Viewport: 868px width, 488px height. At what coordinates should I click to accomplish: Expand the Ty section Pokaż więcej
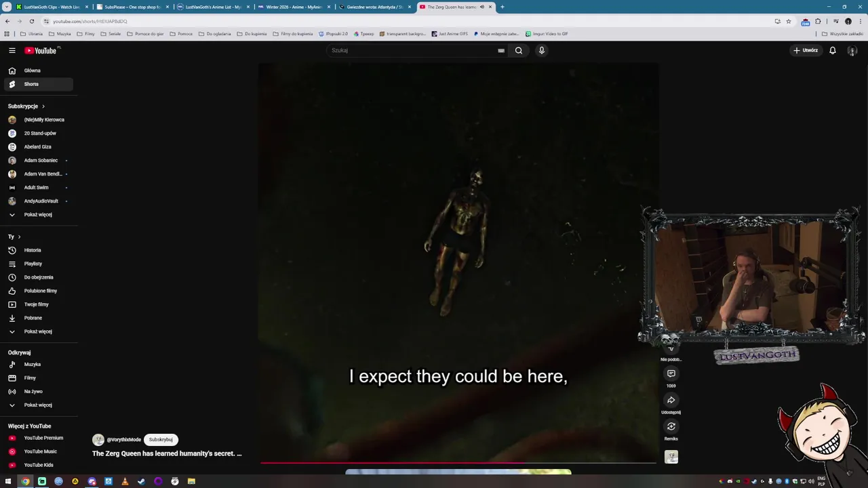(x=38, y=331)
